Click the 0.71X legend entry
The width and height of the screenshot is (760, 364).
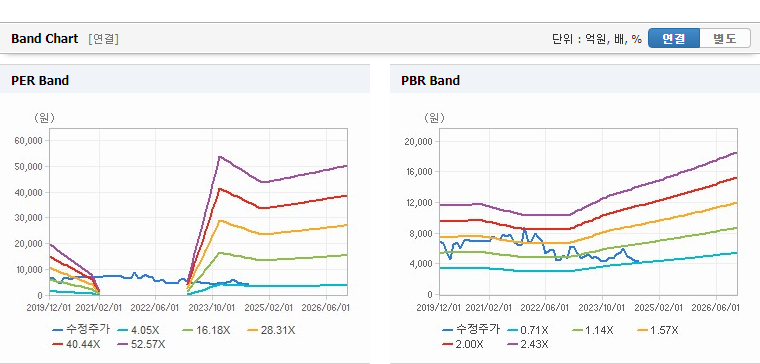[528, 330]
